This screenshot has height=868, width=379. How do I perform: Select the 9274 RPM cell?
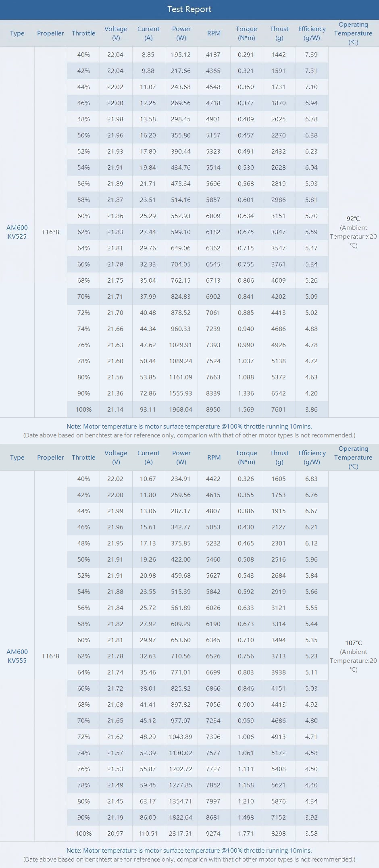(213, 833)
